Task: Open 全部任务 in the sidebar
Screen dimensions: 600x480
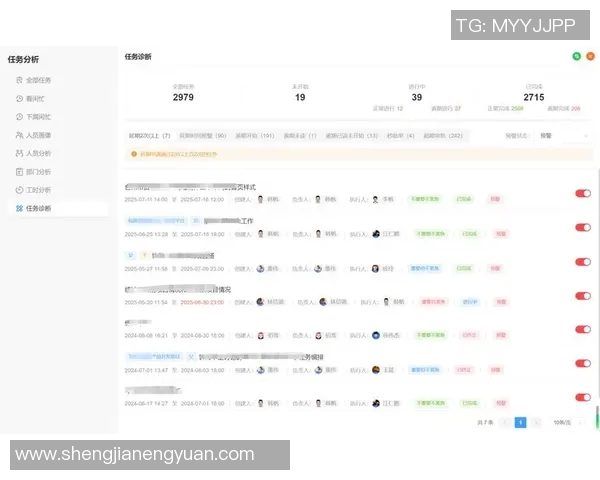Action: pyautogui.click(x=38, y=80)
